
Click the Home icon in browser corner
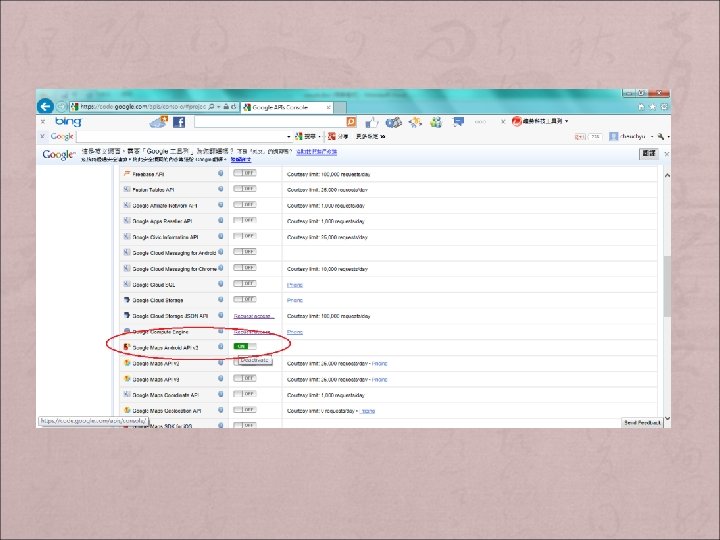pyautogui.click(x=641, y=107)
